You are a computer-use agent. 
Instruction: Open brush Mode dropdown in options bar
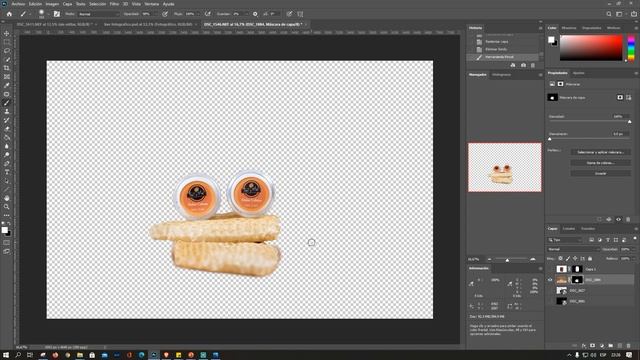(99, 14)
